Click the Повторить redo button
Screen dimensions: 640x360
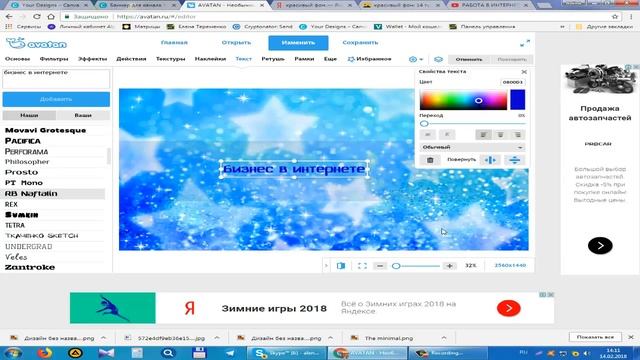[x=512, y=60]
